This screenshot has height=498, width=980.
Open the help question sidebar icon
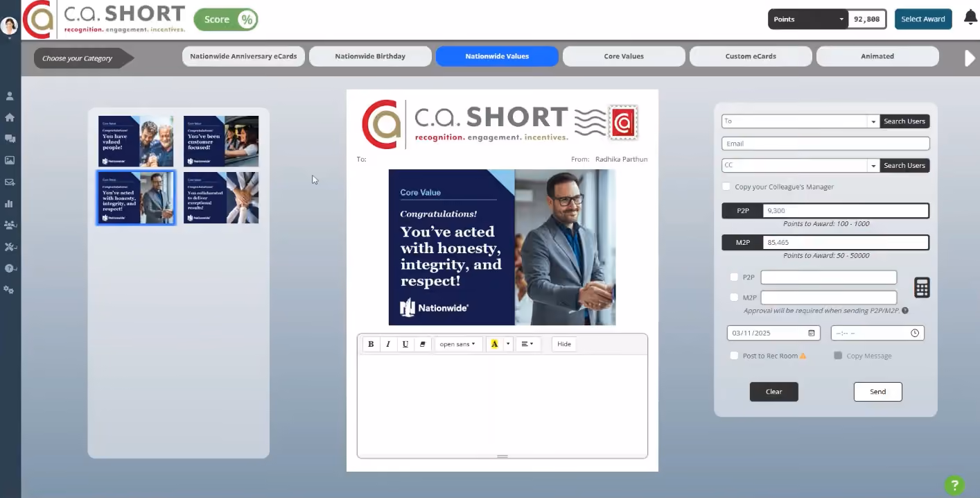(x=10, y=268)
